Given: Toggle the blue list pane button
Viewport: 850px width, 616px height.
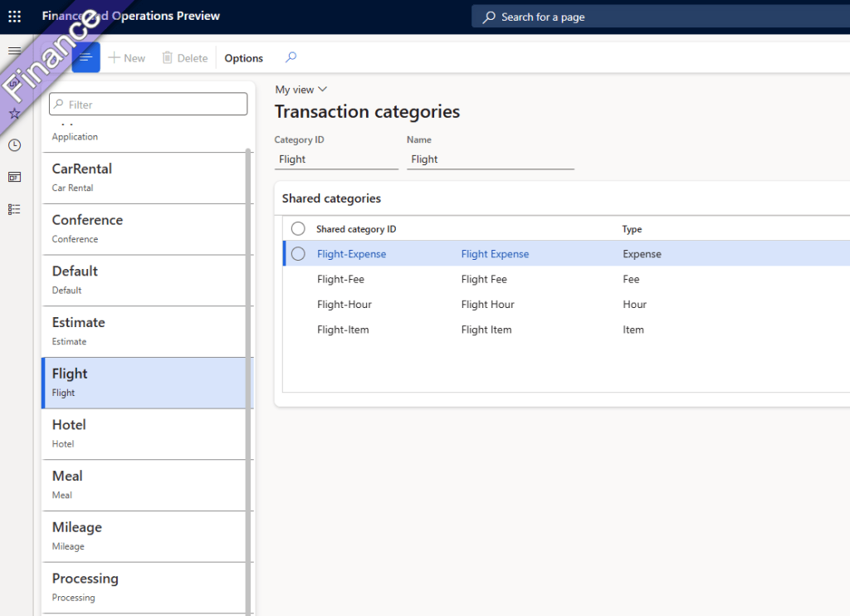Looking at the screenshot, I should [x=85, y=58].
